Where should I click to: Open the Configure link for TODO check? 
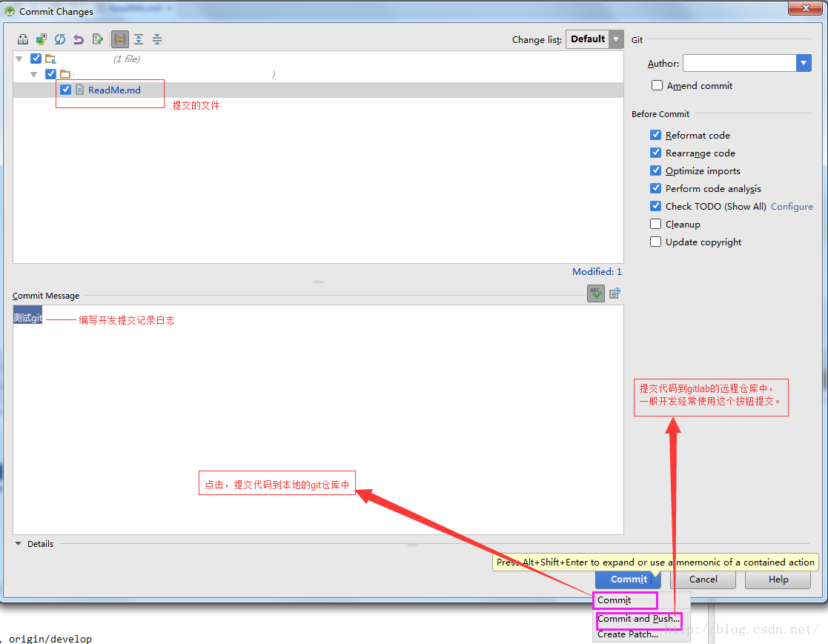pyautogui.click(x=792, y=207)
